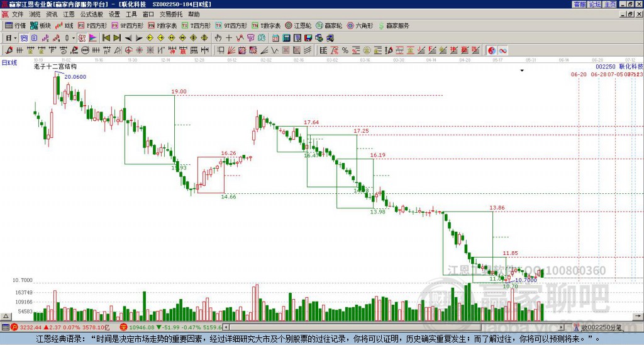The image size is (644, 345).
Task: Select the hand pan tool
Action: tap(218, 38)
